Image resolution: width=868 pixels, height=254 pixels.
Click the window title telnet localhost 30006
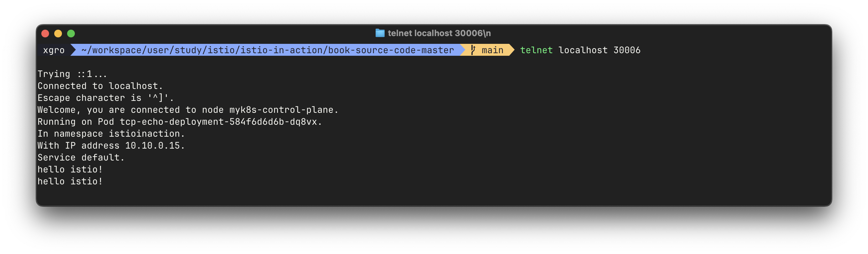coord(439,33)
